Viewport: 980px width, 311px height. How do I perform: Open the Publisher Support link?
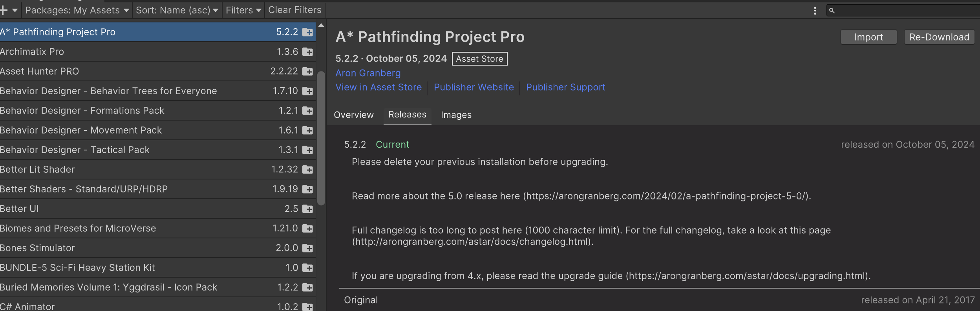click(565, 87)
